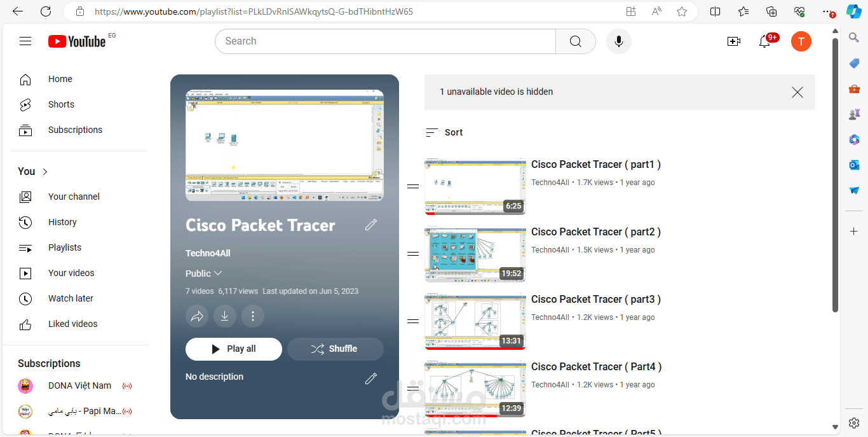Open Copilot in the Edge sidebar

[x=854, y=11]
